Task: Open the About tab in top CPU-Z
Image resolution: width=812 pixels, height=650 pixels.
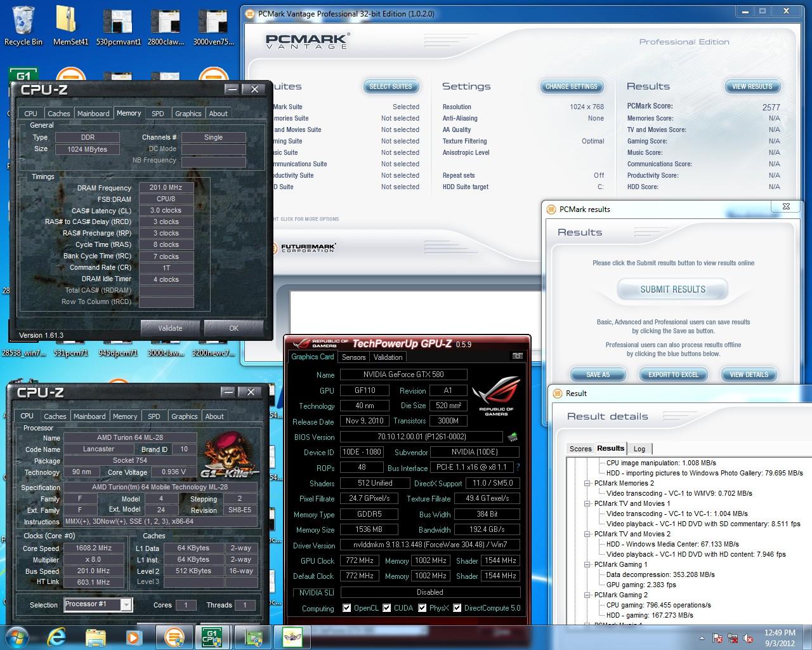Action: coord(218,114)
